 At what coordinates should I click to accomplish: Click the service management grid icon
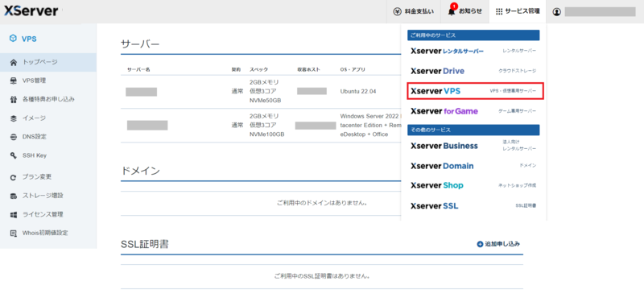(499, 11)
